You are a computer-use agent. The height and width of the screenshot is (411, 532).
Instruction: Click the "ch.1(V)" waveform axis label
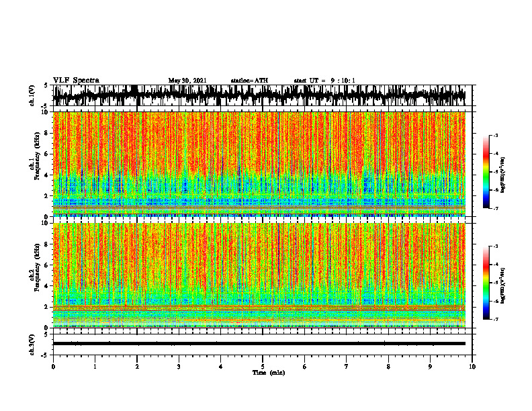coord(32,95)
